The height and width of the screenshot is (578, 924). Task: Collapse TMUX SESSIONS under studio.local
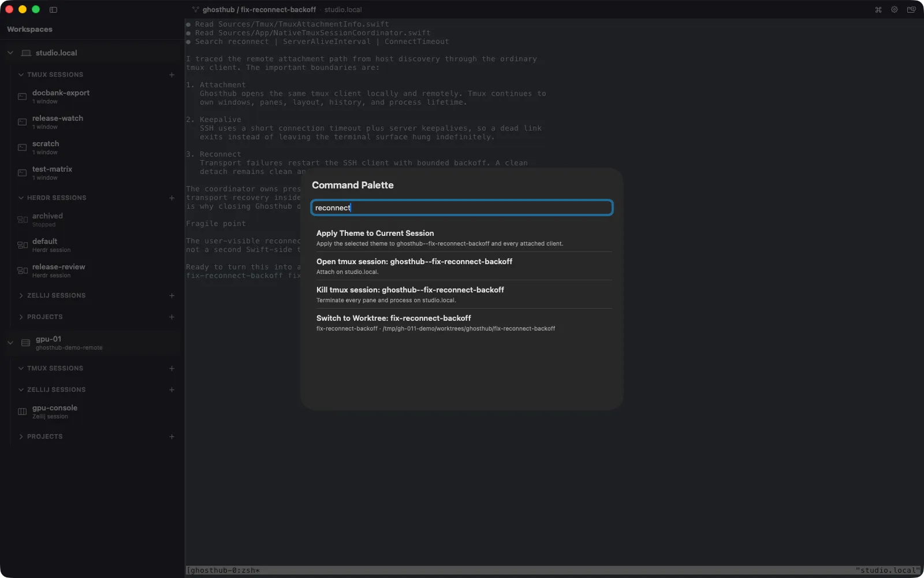click(x=21, y=75)
